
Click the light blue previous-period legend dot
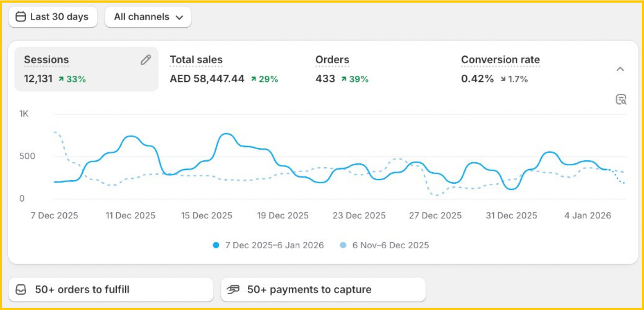[x=343, y=246]
